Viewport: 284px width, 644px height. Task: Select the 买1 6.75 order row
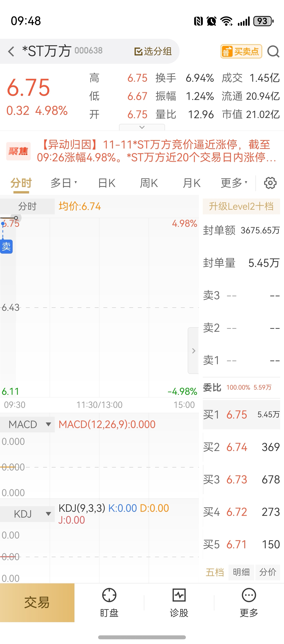241,415
